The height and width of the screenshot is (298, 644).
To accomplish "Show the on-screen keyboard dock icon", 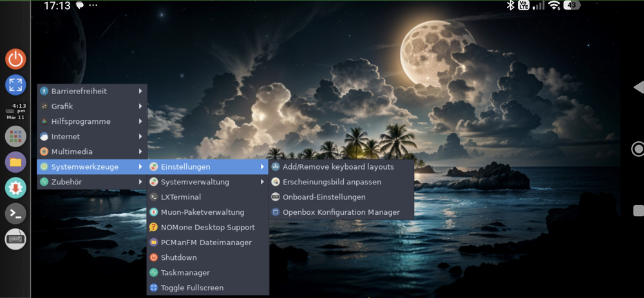I will tap(15, 239).
